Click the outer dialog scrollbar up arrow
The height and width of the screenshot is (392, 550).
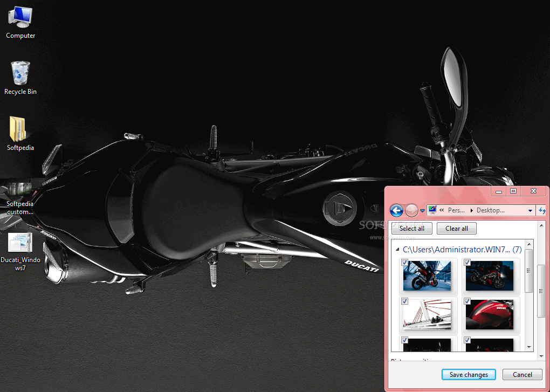point(541,225)
